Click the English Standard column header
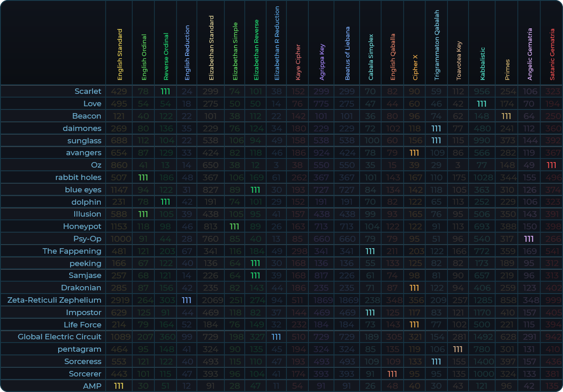 [x=120, y=55]
